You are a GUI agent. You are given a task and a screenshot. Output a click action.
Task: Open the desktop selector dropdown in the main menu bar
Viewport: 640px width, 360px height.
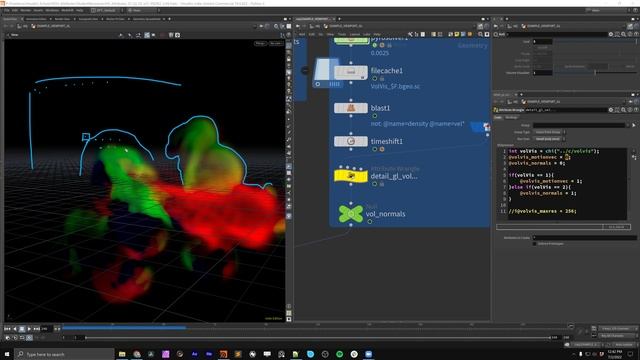(107, 10)
